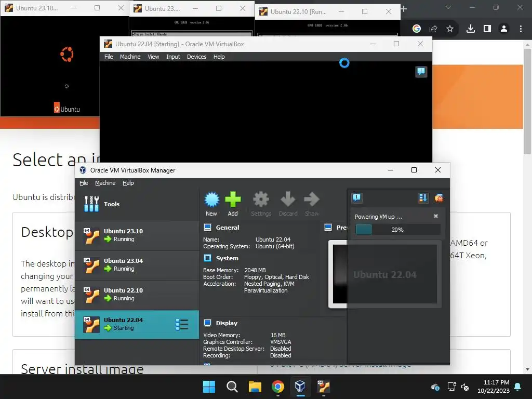Viewport: 532px width, 399px height.
Task: Open File menu in VirtualBox Manager
Action: point(84,183)
